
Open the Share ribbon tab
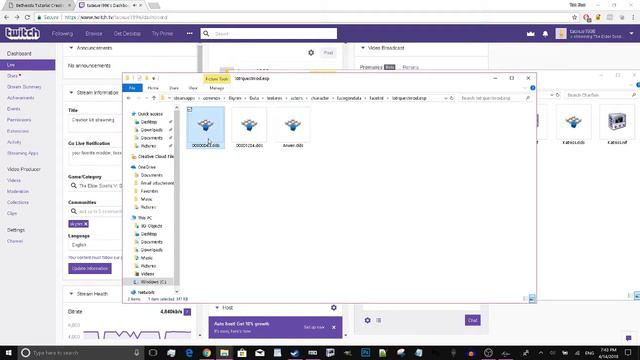174,88
